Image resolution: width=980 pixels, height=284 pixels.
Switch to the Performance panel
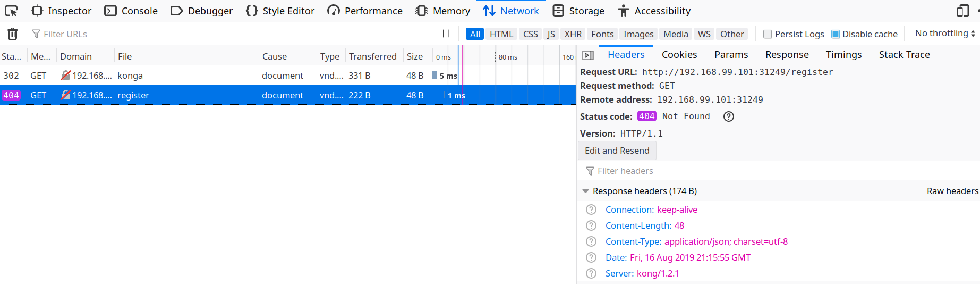coord(365,11)
